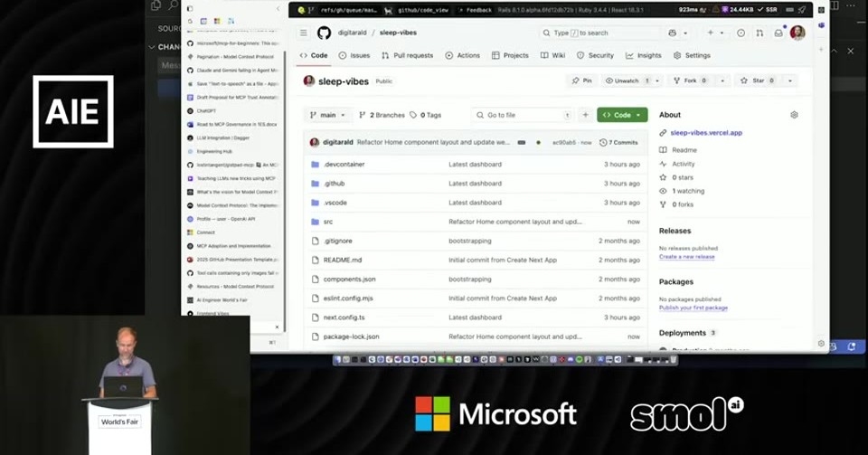The image size is (868, 455).
Task: Pin the sleep-vibes repository
Action: (581, 81)
